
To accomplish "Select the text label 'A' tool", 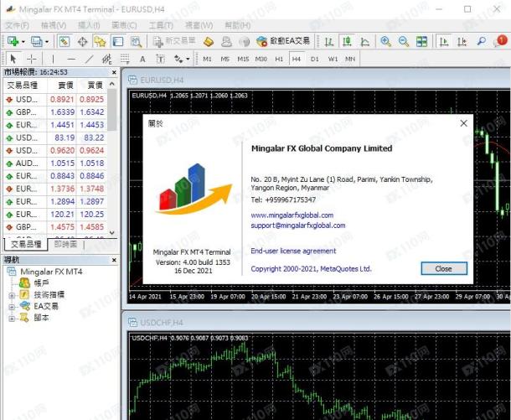I will [142, 59].
